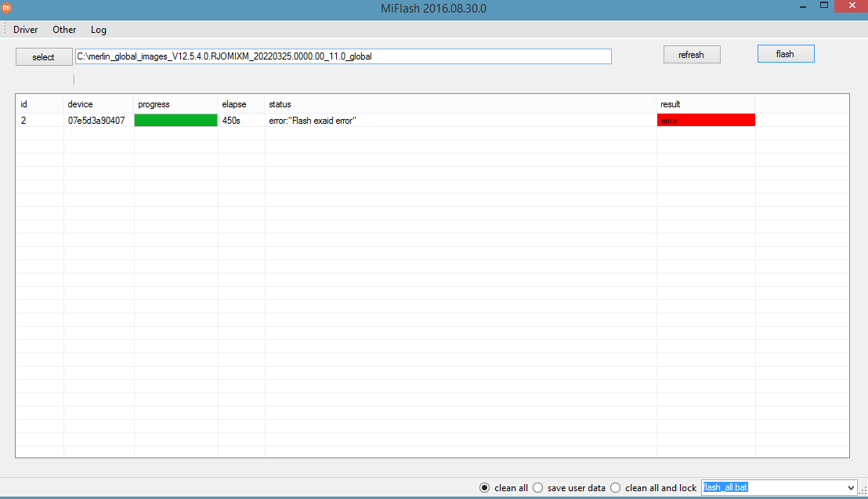868x499 pixels.
Task: Click the status column header
Action: 461,104
